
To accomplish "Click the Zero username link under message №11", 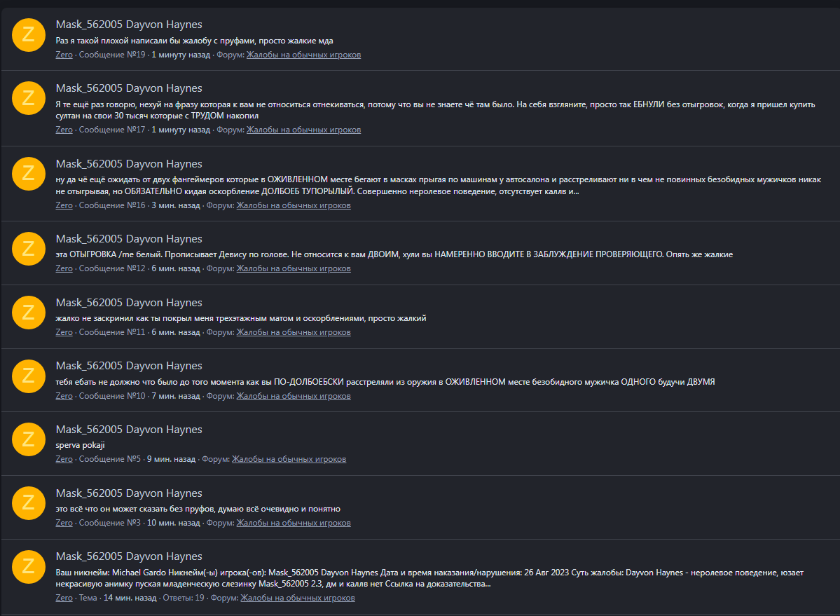I will pos(64,332).
